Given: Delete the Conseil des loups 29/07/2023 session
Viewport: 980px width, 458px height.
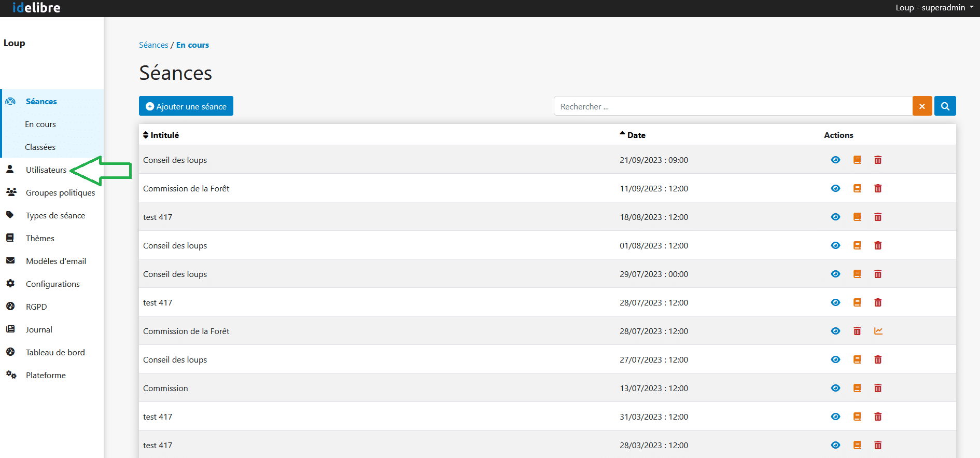Looking at the screenshot, I should click(x=878, y=274).
